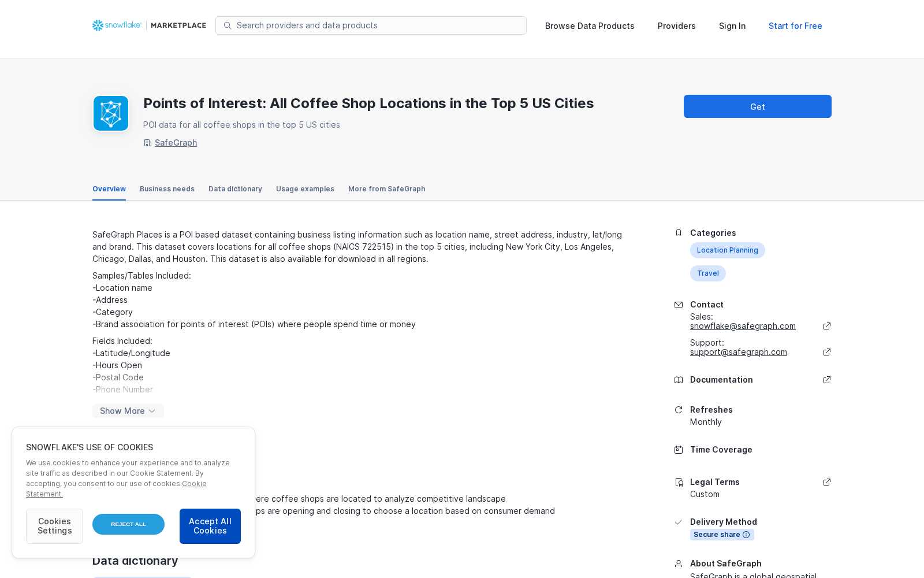Open the Documentation link text
924x578 pixels.
click(x=721, y=380)
